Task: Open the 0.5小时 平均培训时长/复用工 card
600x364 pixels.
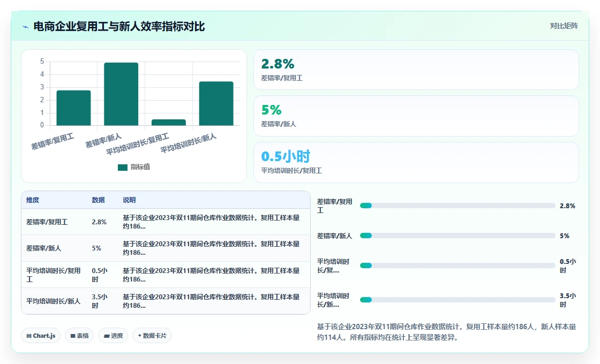Action: pos(416,163)
